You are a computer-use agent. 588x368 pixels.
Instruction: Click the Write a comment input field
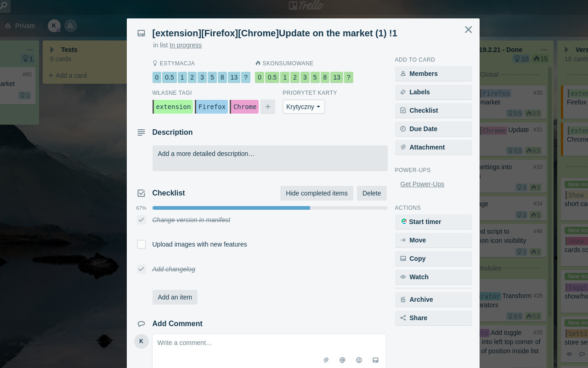[269, 343]
